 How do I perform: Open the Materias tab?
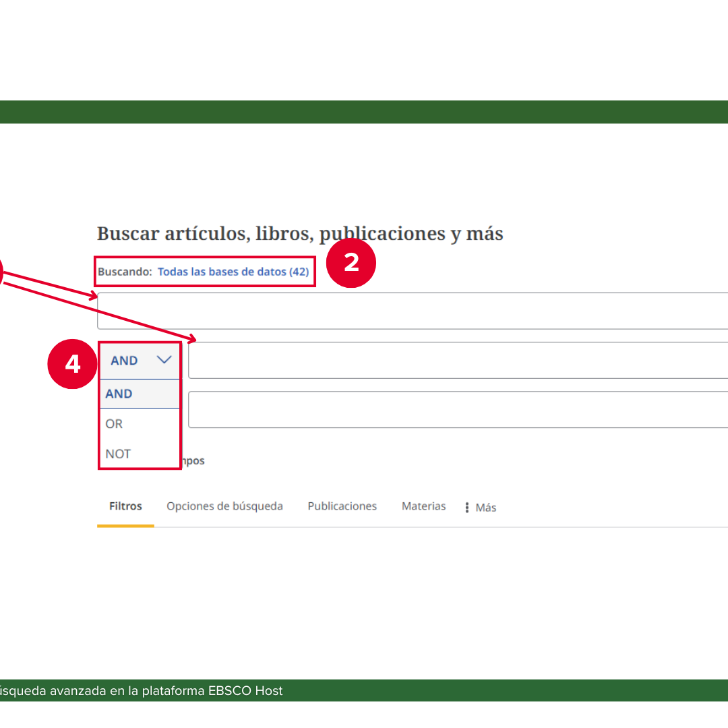coord(423,506)
